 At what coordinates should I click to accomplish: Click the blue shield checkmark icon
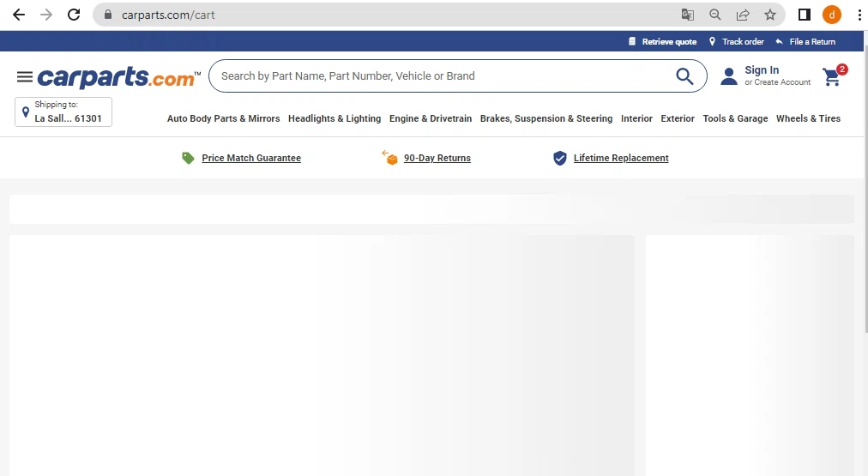[x=560, y=159]
